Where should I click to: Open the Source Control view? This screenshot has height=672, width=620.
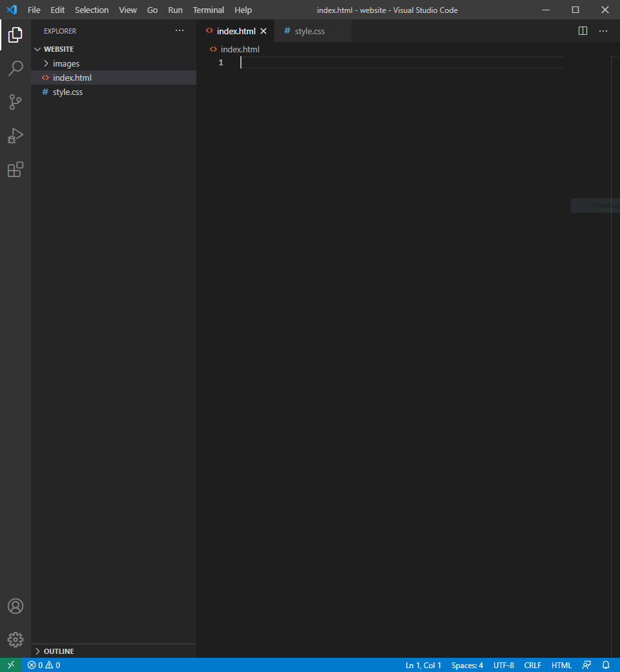pos(15,102)
